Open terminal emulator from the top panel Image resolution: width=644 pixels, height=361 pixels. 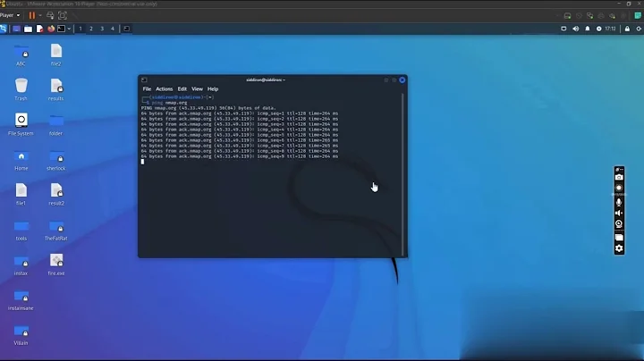pos(61,29)
